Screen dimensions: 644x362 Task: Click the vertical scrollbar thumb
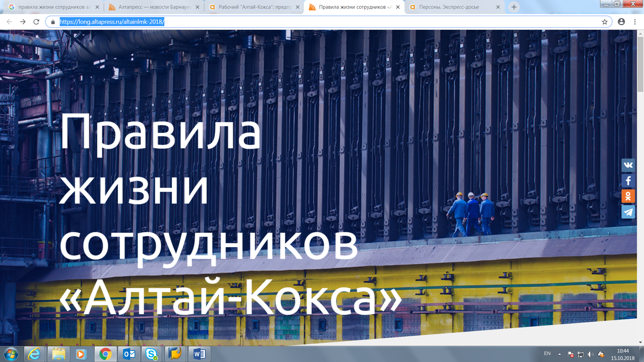pos(640,64)
